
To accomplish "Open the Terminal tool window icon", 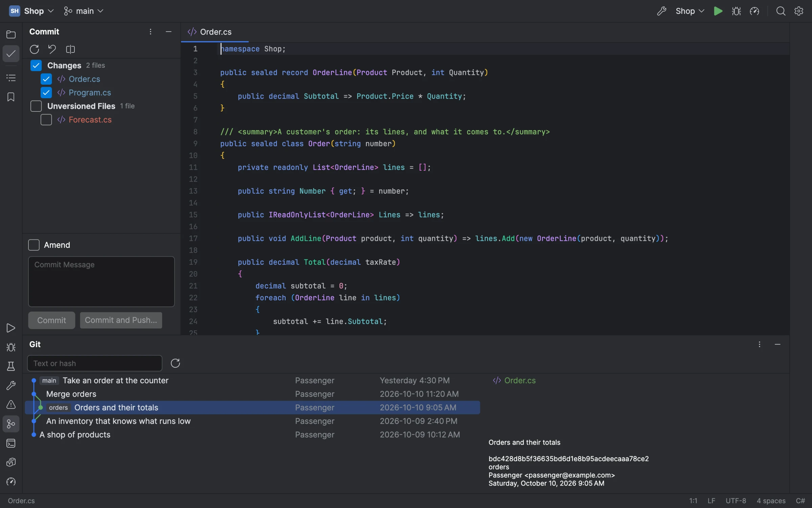I will (x=11, y=443).
